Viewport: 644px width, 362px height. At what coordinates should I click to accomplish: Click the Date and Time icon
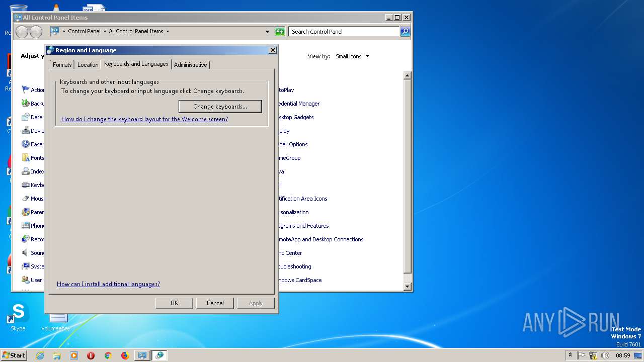pyautogui.click(x=26, y=117)
